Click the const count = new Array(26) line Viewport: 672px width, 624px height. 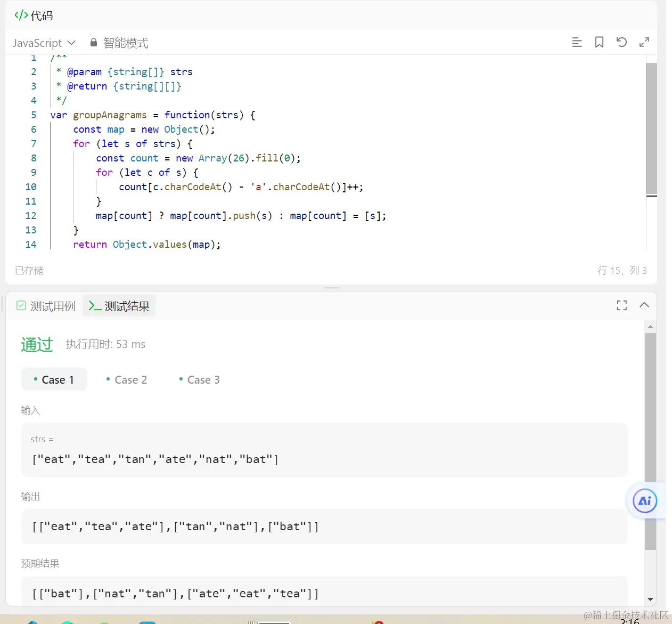(x=198, y=158)
